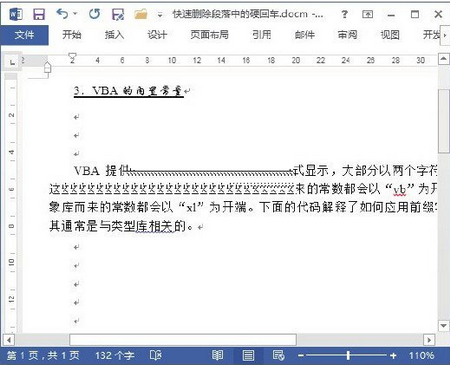The width and height of the screenshot is (450, 365).
Task: Click the text 下面的代码解释了如何应用前缀
Action: coord(348,208)
